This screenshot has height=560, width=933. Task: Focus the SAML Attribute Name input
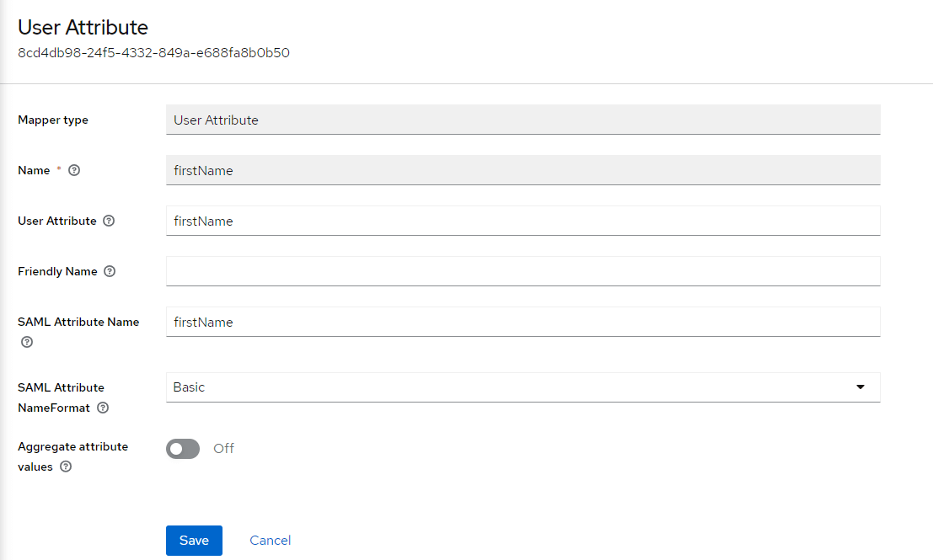pos(523,322)
